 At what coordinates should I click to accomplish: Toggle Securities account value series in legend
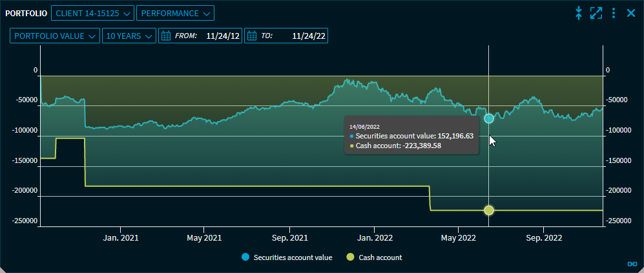[x=295, y=257]
